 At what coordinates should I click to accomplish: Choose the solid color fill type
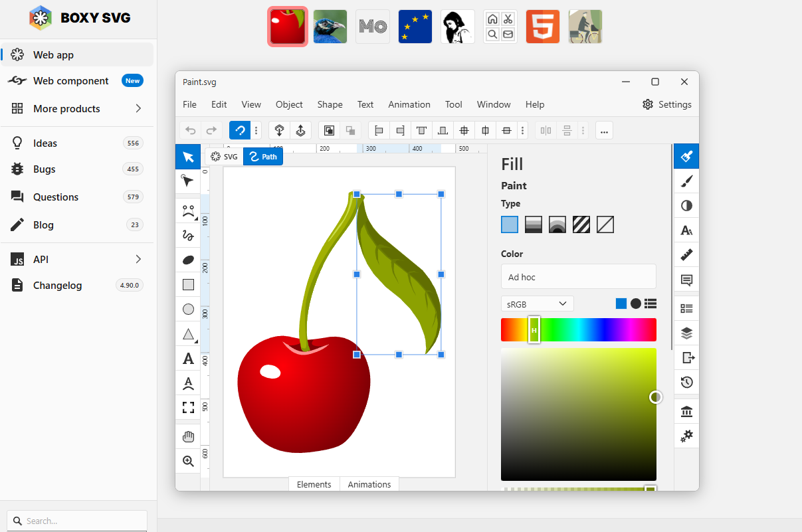pyautogui.click(x=510, y=224)
